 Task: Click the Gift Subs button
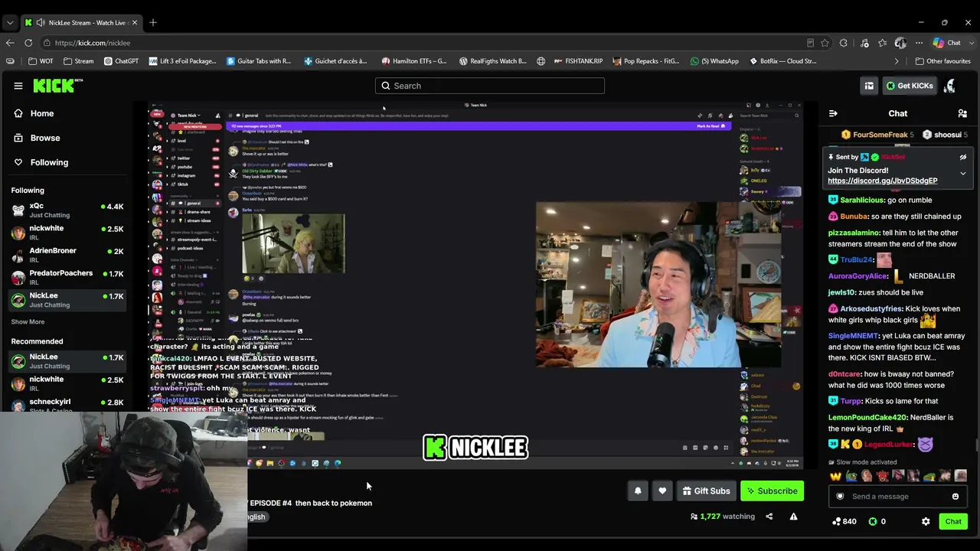[706, 491]
